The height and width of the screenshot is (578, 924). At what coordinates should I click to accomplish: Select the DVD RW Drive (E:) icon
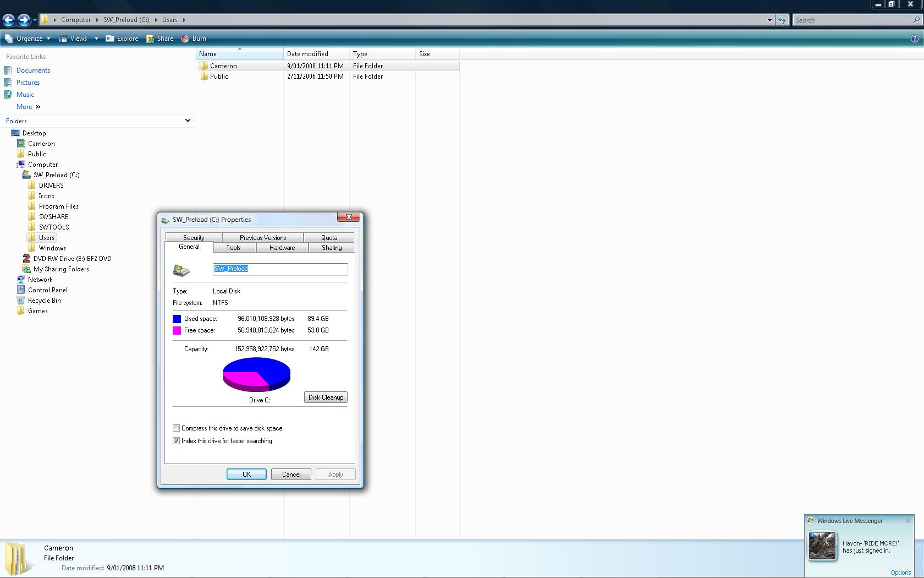[26, 259]
